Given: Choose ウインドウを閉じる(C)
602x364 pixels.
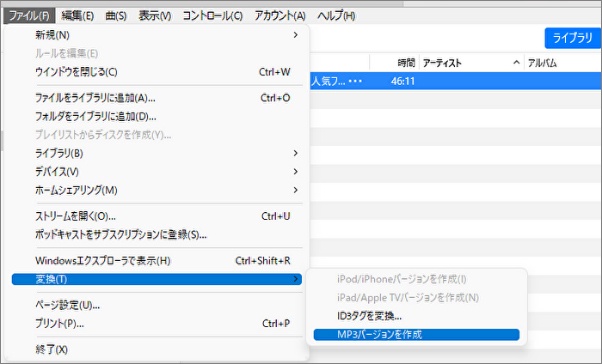Looking at the screenshot, I should coord(157,72).
